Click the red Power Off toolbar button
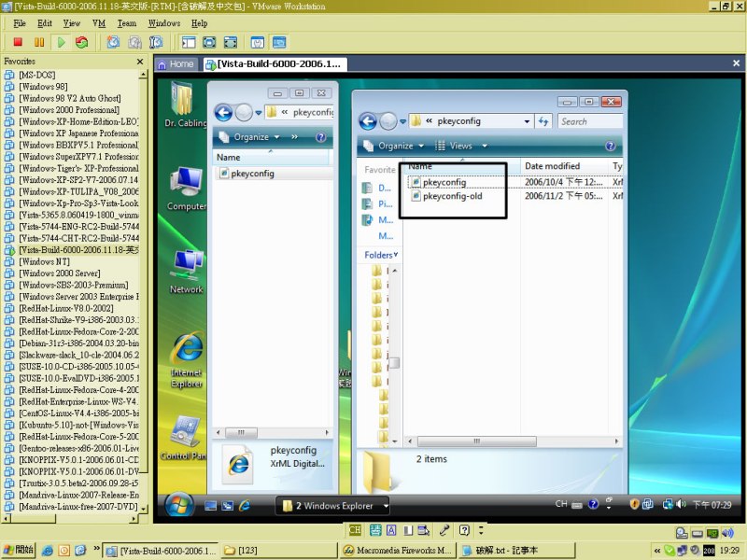The width and height of the screenshot is (747, 560). (18, 42)
